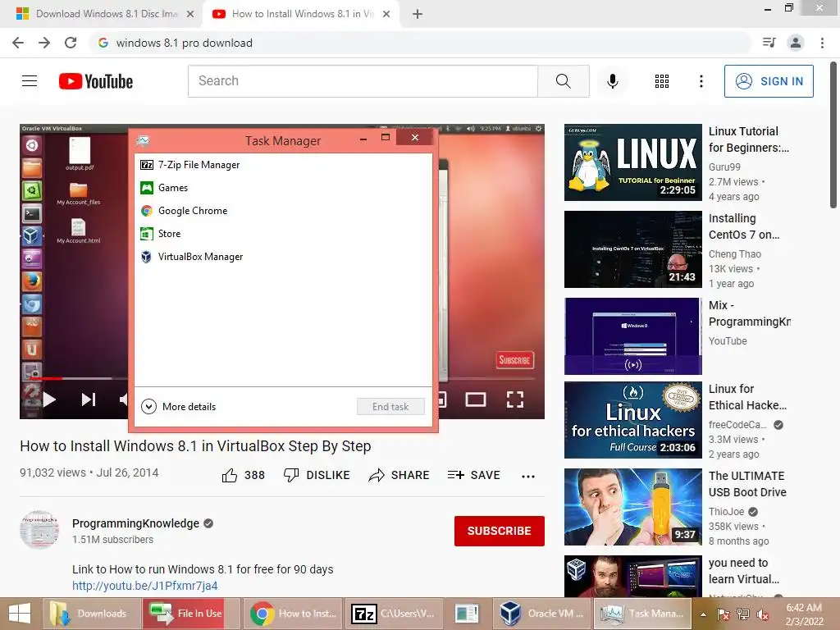Select 7-Zip File Manager in Task Manager

[283, 164]
